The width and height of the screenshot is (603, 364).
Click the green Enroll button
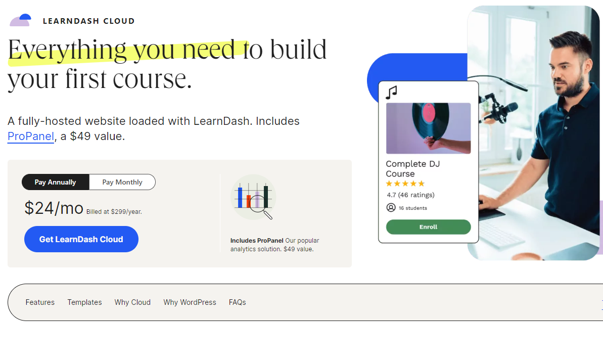(428, 227)
